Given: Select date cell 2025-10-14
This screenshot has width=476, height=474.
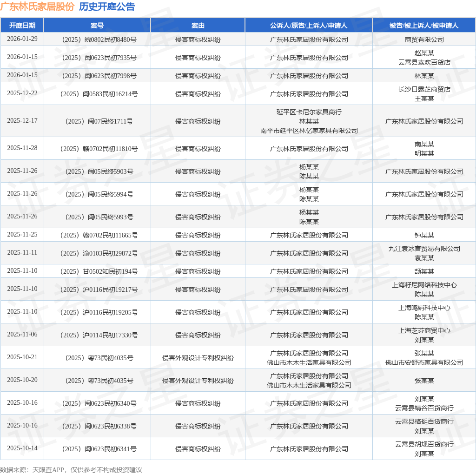Looking at the screenshot, I should (x=22, y=448).
